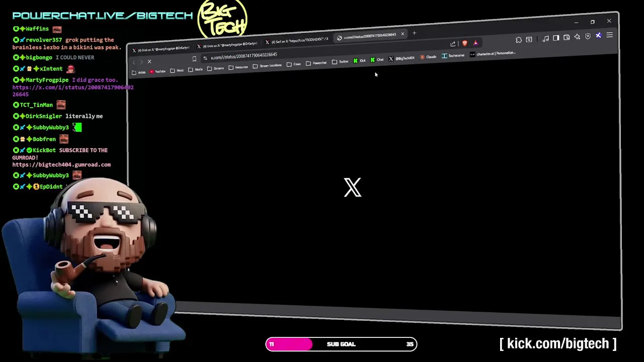Click username KickBot in chat

click(44, 150)
